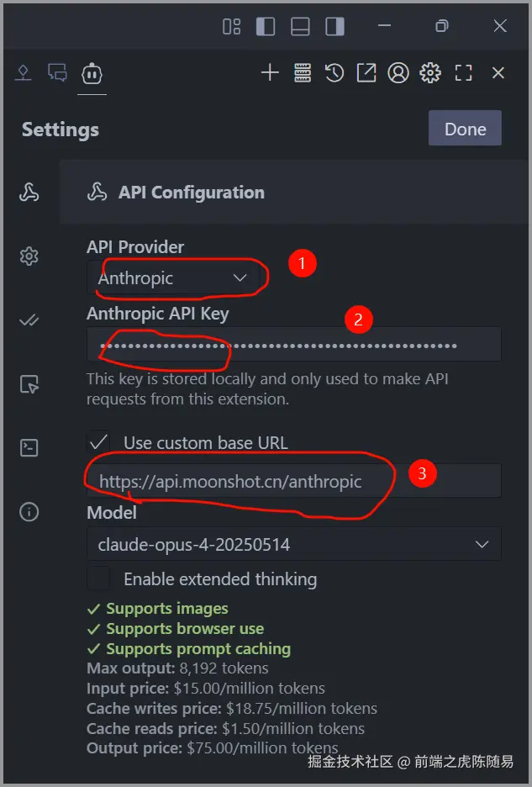Open the Browser settings section in sidebar

pyautogui.click(x=29, y=384)
